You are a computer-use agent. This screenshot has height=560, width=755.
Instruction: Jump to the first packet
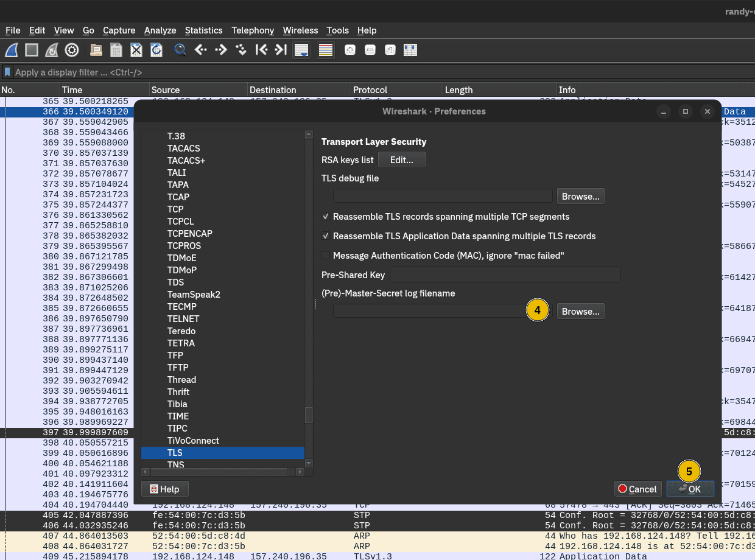pyautogui.click(x=261, y=50)
